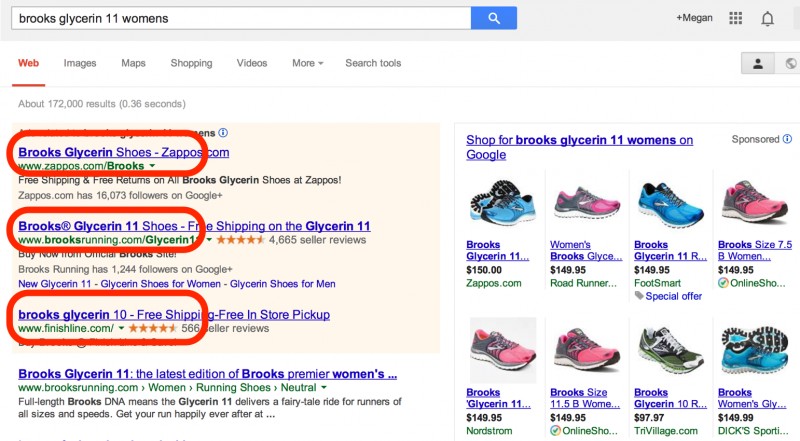Image resolution: width=800 pixels, height=441 pixels.
Task: Click the DICK'S Sporting blue shoe thumbnail
Action: [x=754, y=351]
